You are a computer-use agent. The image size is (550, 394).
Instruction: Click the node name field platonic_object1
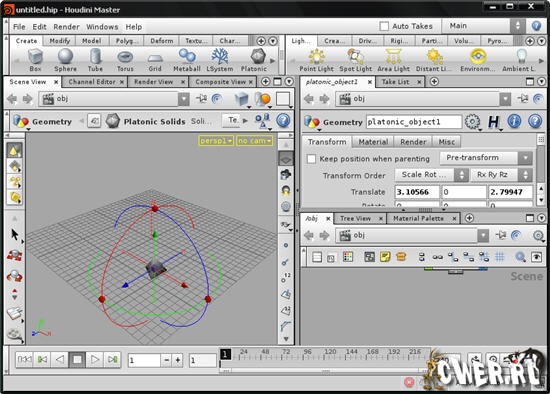coord(414,122)
